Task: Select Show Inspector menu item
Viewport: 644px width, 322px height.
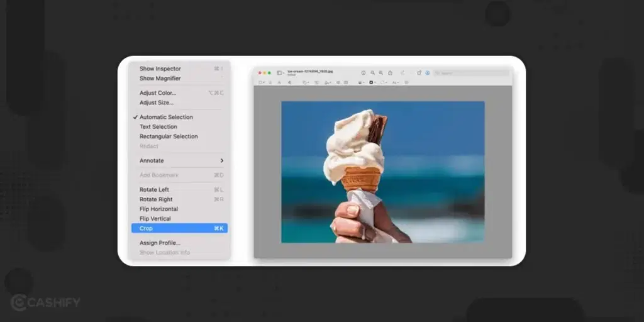Action: click(x=179, y=69)
